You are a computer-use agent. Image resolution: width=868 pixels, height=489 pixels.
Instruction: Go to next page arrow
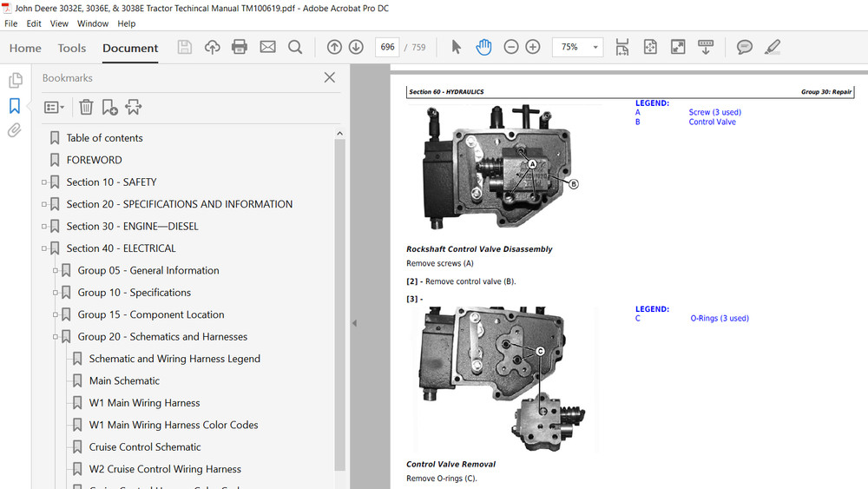click(x=356, y=47)
